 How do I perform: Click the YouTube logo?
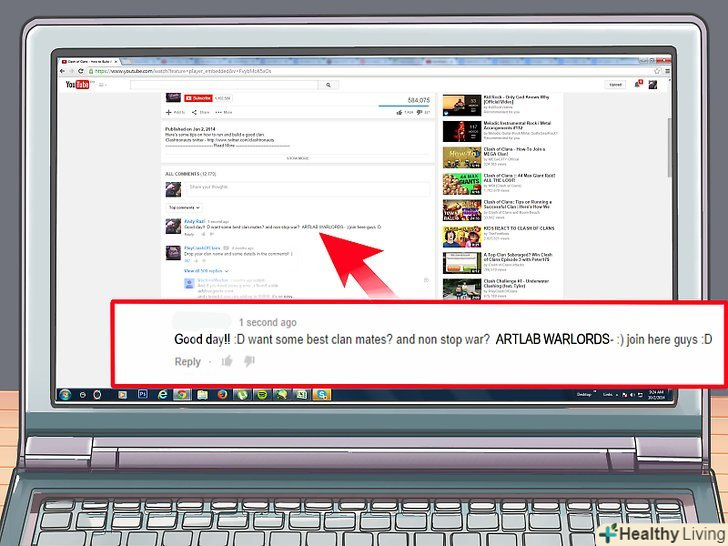point(77,84)
